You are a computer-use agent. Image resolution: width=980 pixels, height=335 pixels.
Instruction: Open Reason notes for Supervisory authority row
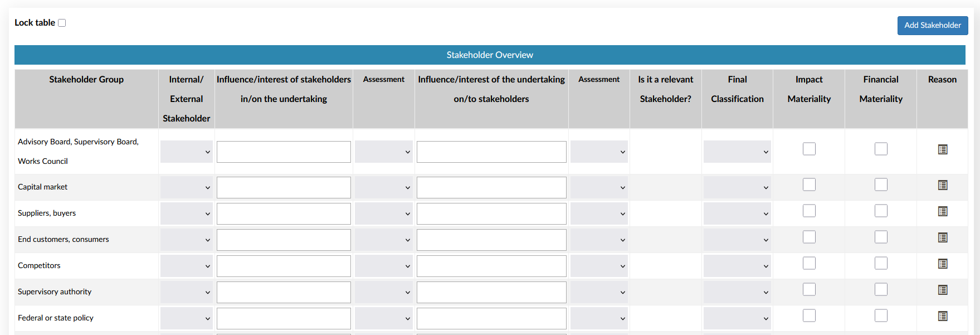click(x=943, y=290)
